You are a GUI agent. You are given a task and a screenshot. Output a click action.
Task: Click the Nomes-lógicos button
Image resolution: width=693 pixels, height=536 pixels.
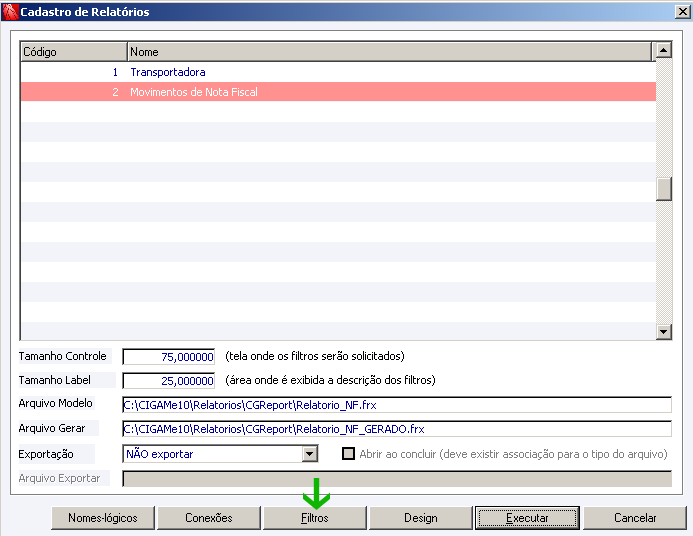103,517
